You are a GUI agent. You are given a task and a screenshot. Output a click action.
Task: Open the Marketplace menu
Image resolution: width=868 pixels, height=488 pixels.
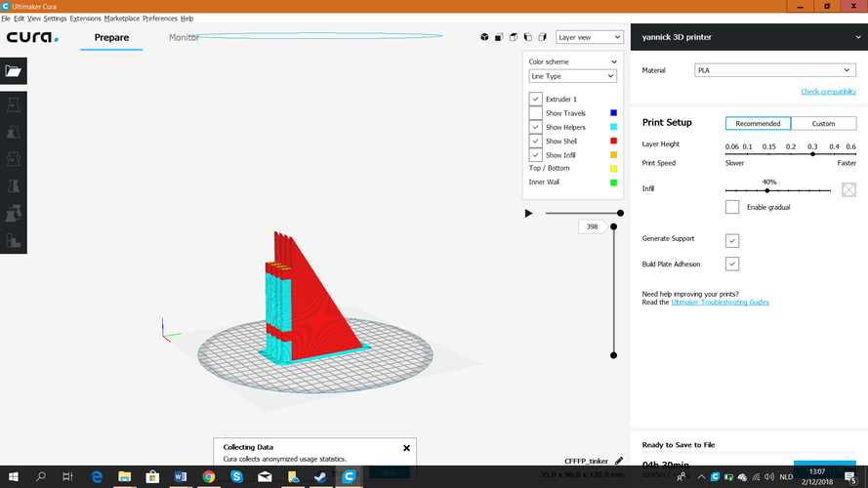point(122,19)
